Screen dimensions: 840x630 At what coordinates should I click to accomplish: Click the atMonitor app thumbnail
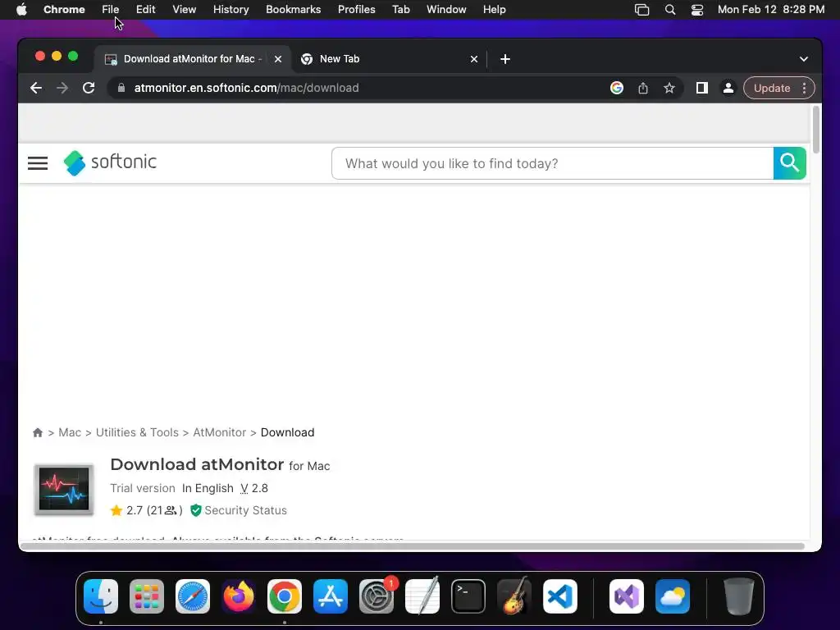point(64,489)
